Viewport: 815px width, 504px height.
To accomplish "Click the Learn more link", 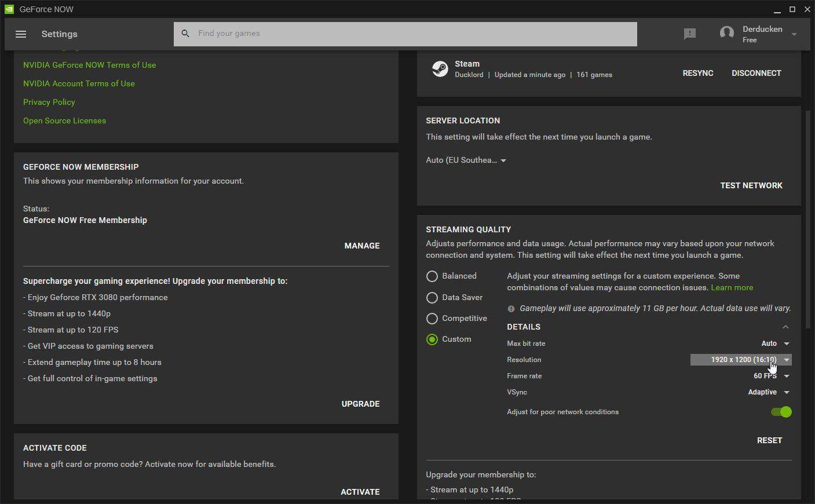I will click(732, 287).
